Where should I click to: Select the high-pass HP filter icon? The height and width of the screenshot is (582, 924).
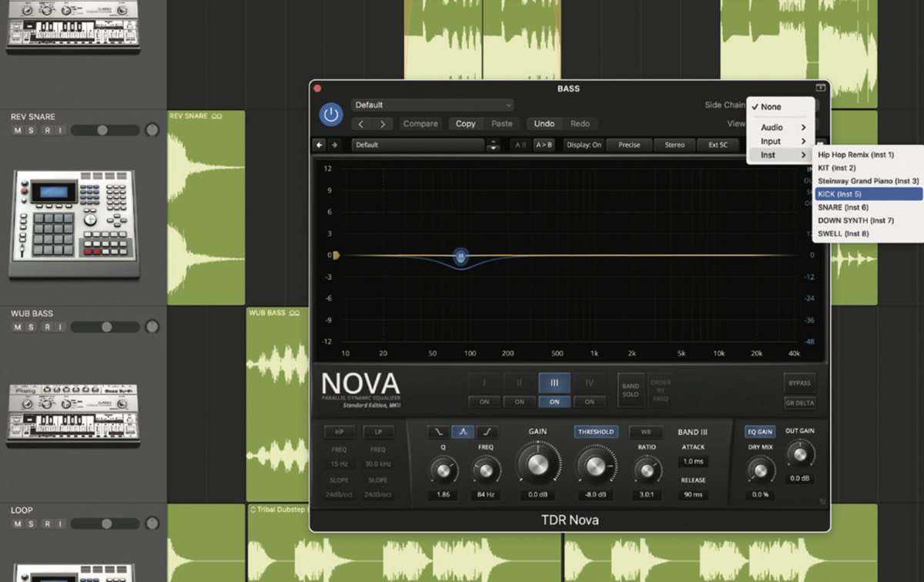(339, 432)
